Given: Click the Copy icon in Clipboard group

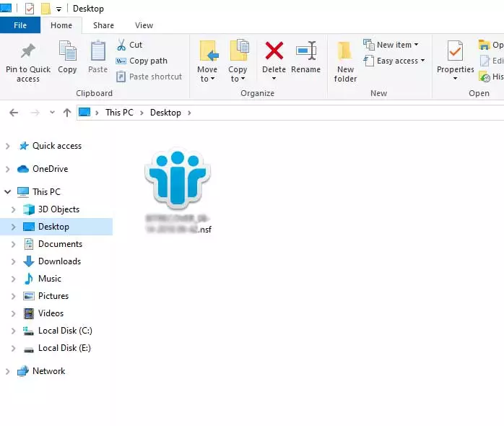Looking at the screenshot, I should [x=67, y=52].
